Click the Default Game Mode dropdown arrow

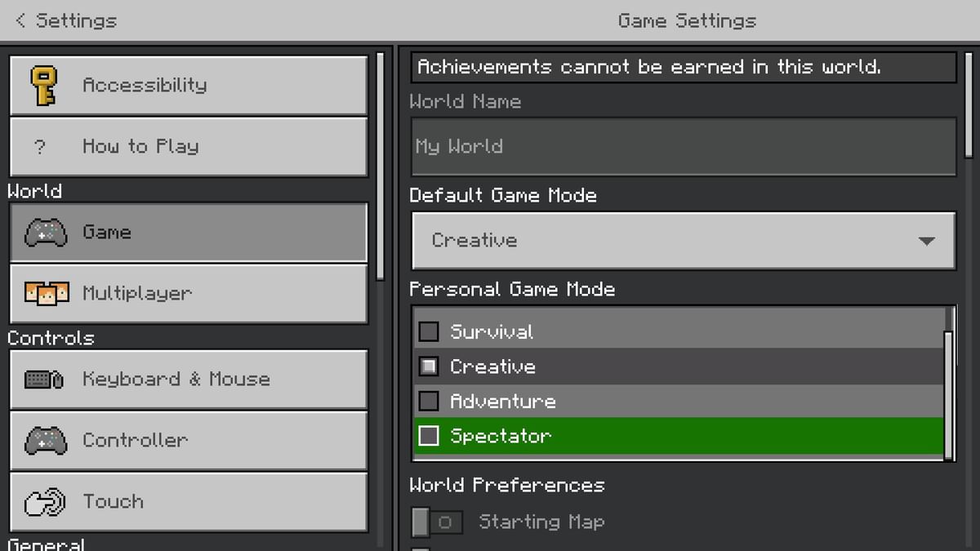pyautogui.click(x=927, y=240)
